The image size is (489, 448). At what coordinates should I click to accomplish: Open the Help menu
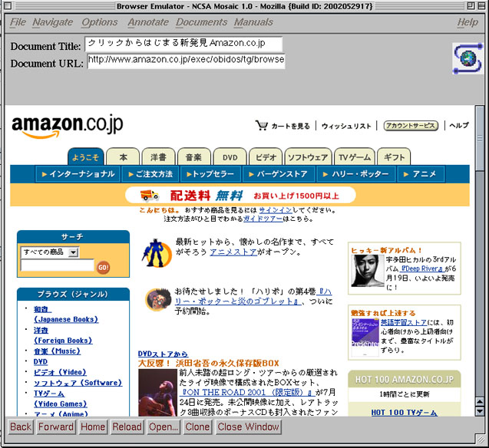468,22
